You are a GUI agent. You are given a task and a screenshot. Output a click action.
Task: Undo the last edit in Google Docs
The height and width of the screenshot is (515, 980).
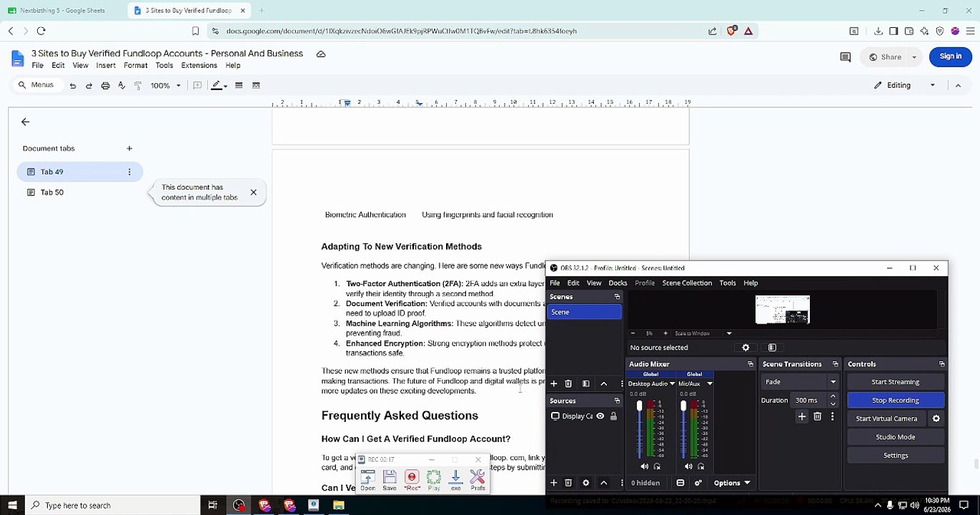[72, 86]
